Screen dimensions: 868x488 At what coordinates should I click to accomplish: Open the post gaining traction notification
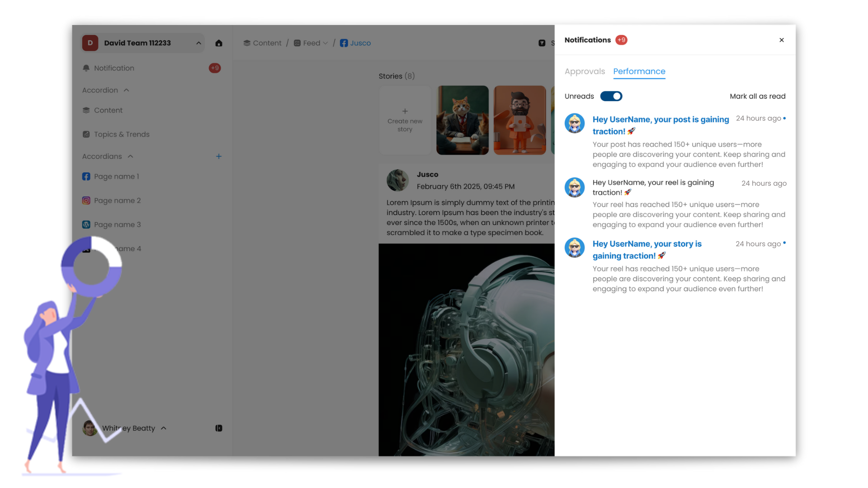[660, 125]
